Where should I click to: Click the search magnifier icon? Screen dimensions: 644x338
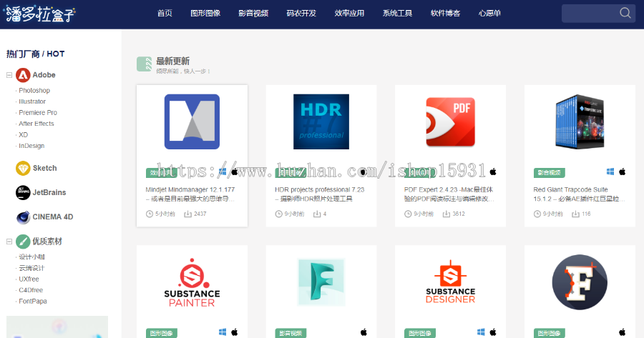coord(625,13)
